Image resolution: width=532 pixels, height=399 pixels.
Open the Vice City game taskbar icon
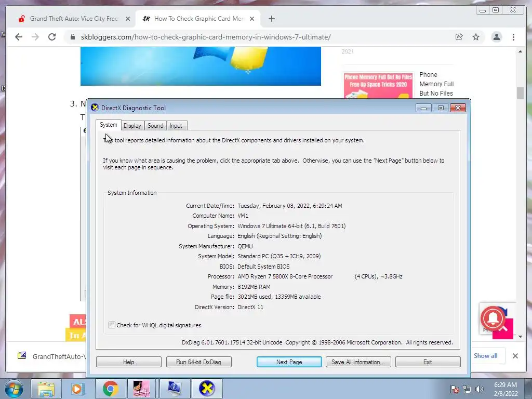coord(141,389)
